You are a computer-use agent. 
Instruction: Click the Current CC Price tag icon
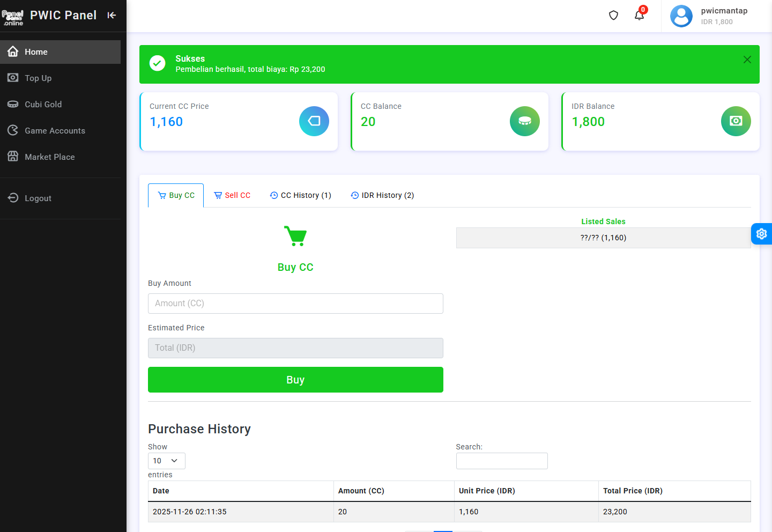(x=314, y=121)
